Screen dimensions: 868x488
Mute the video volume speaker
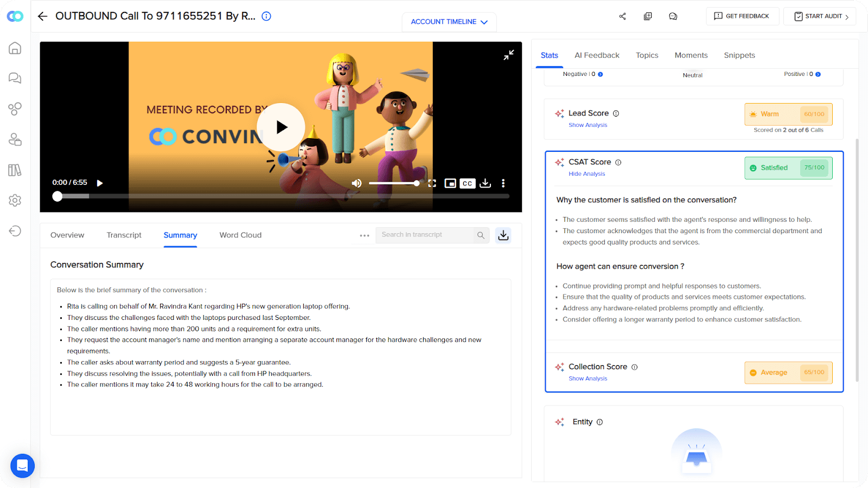[x=356, y=183]
